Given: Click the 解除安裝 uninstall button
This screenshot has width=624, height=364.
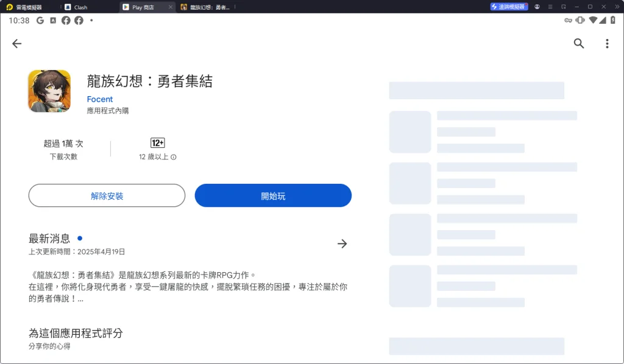Looking at the screenshot, I should pos(107,195).
